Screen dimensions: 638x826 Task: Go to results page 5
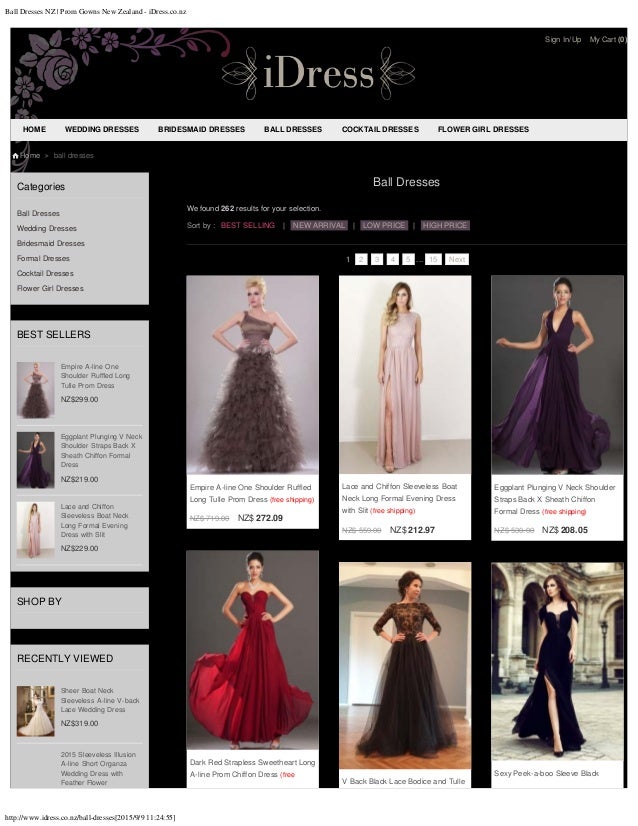point(408,259)
